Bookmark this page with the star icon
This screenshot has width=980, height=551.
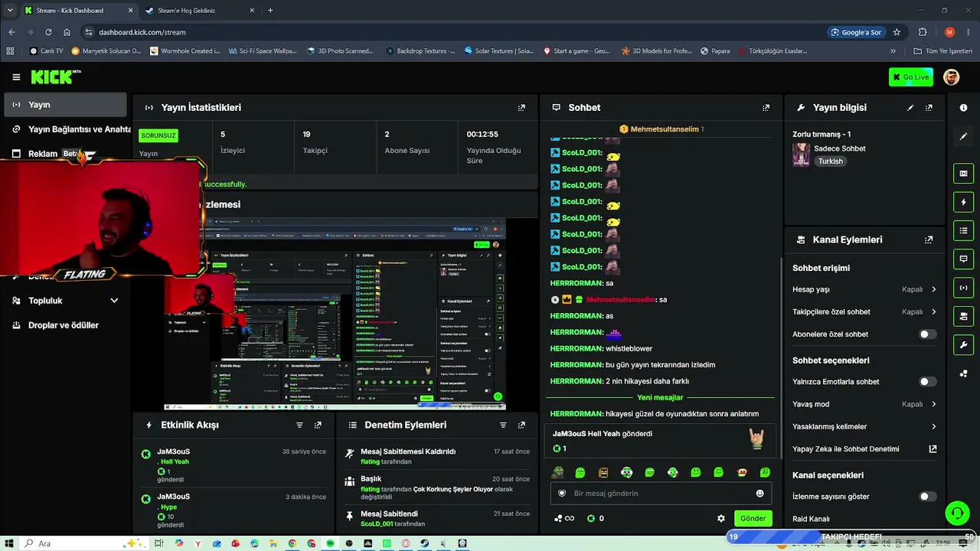(x=897, y=32)
